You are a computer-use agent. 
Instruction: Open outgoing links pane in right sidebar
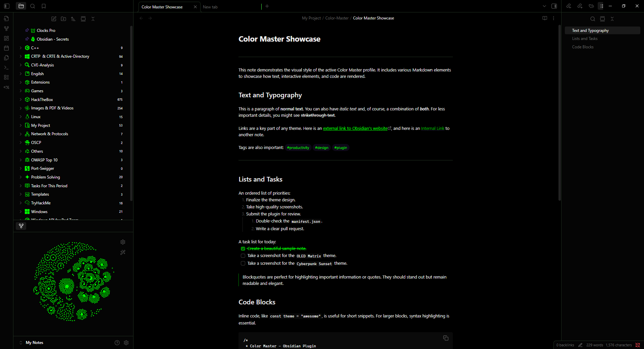click(580, 6)
